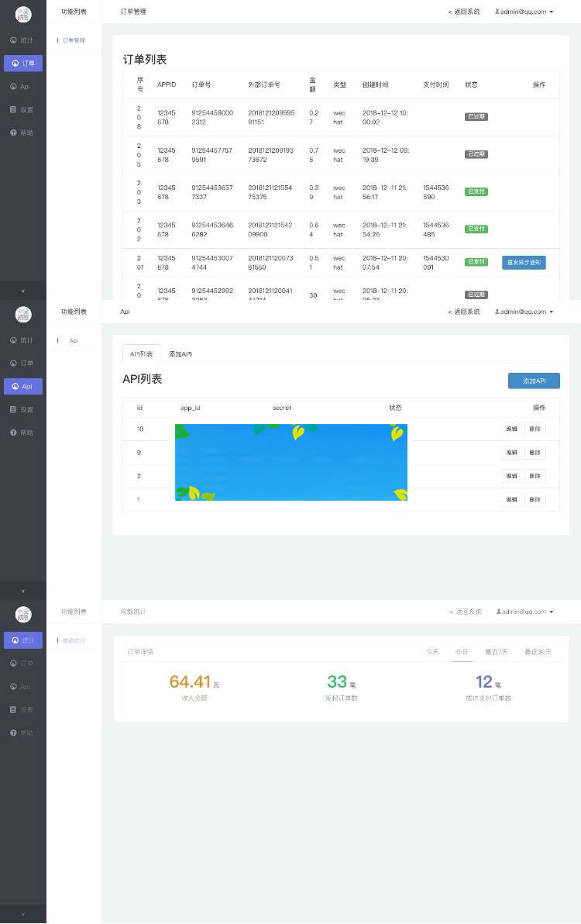581x924 pixels.
Task: Click 统计 sidebar icon on the order list page
Action: 13,40
